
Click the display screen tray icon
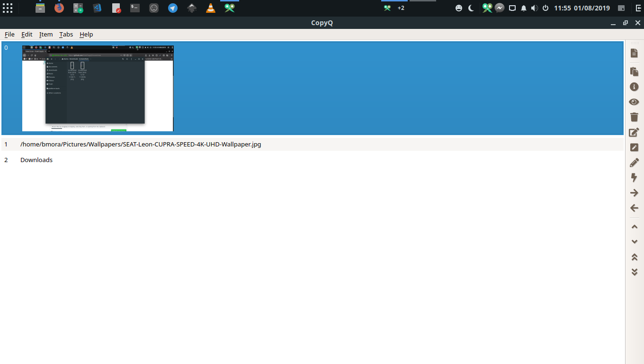512,8
